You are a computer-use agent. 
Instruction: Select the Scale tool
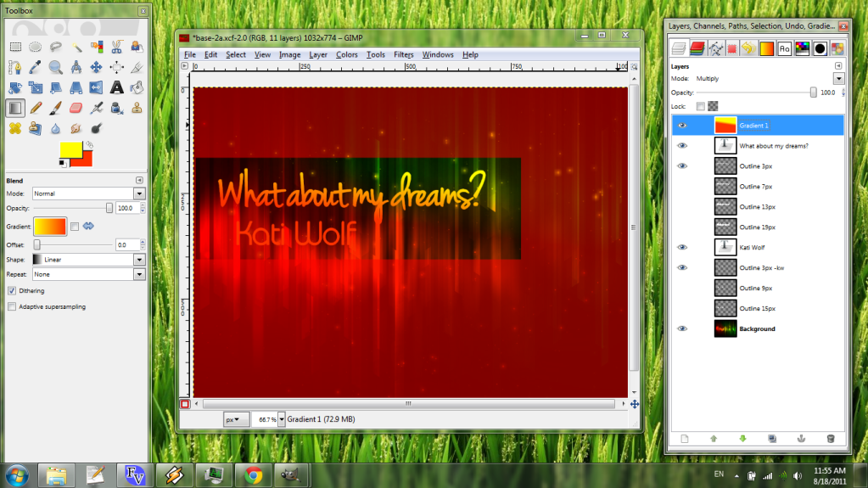36,87
